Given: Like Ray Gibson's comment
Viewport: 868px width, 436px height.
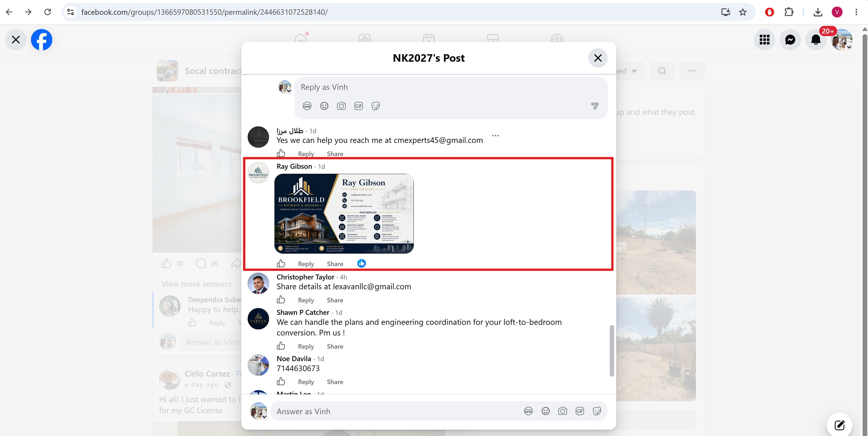Looking at the screenshot, I should point(281,264).
